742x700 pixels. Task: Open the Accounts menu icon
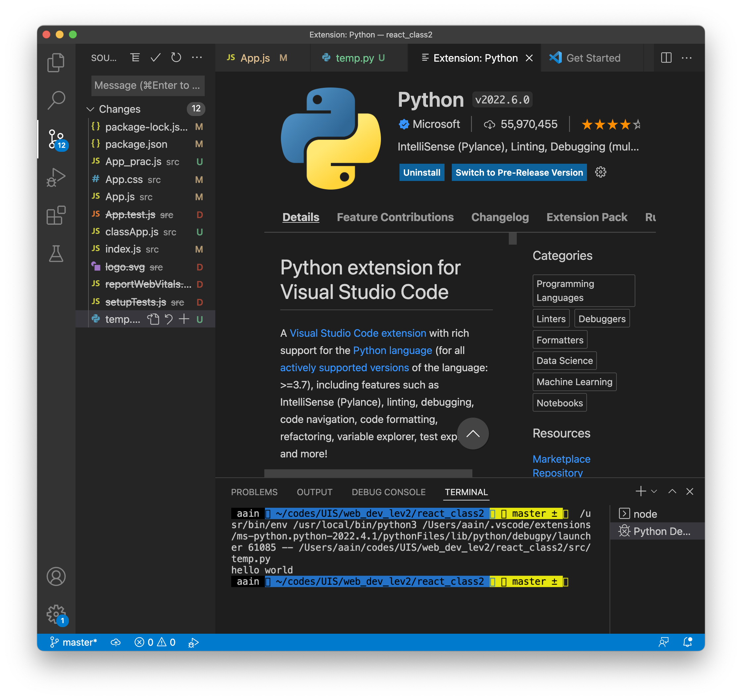point(56,576)
